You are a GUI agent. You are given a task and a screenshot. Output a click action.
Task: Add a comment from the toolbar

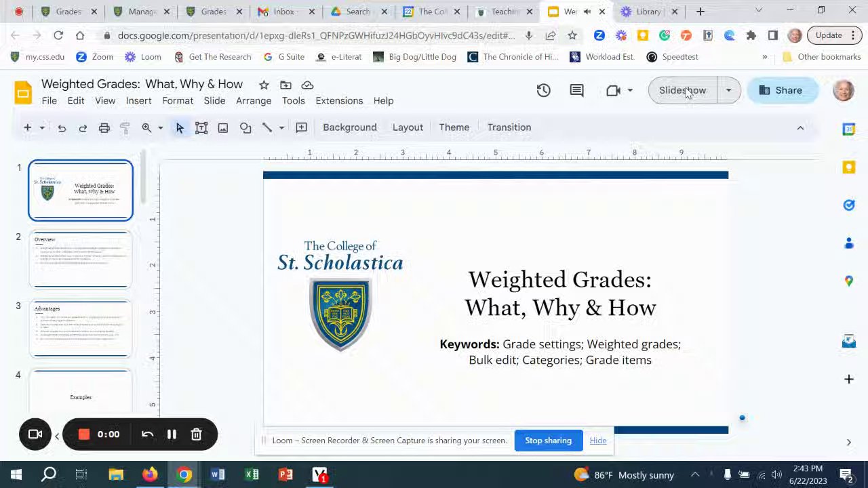(x=302, y=127)
